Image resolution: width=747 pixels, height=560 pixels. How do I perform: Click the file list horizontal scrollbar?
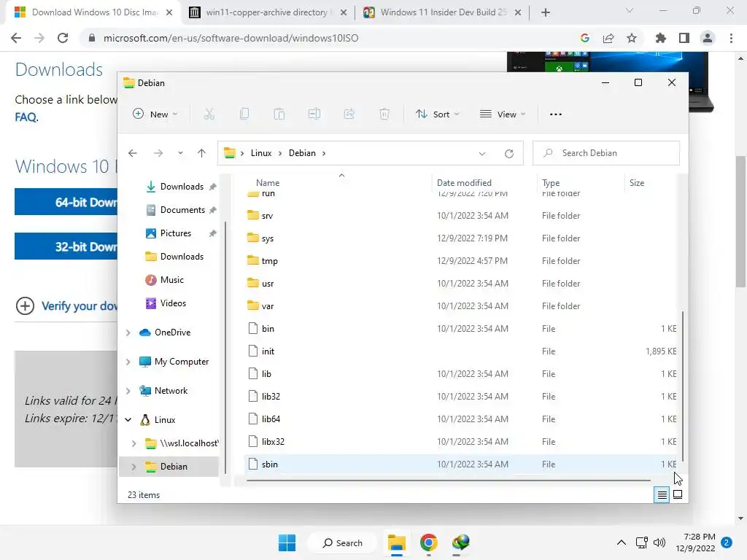[449, 481]
